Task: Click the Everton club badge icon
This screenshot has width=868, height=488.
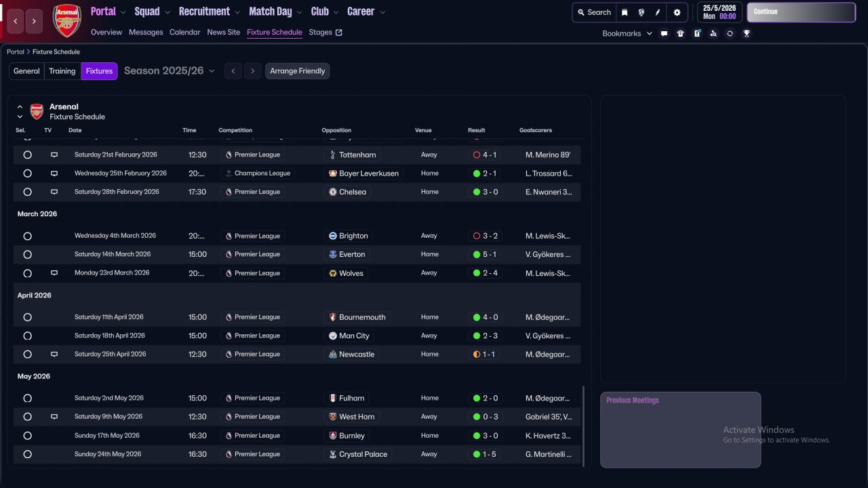Action: coord(332,254)
